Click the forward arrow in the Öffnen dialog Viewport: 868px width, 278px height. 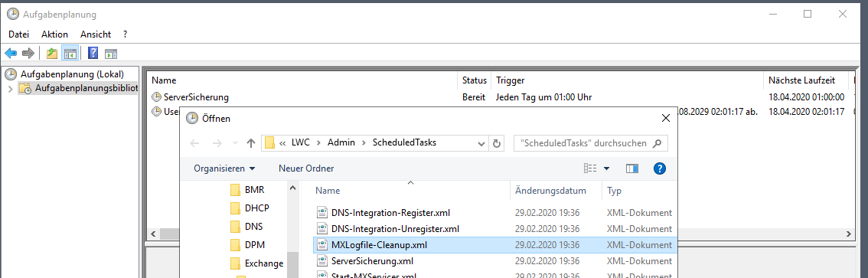tap(217, 143)
